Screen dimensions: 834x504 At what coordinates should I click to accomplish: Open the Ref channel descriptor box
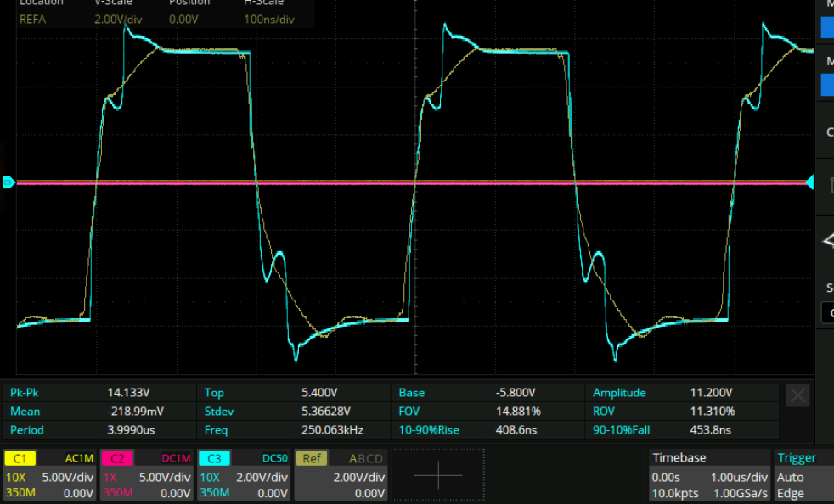click(341, 475)
